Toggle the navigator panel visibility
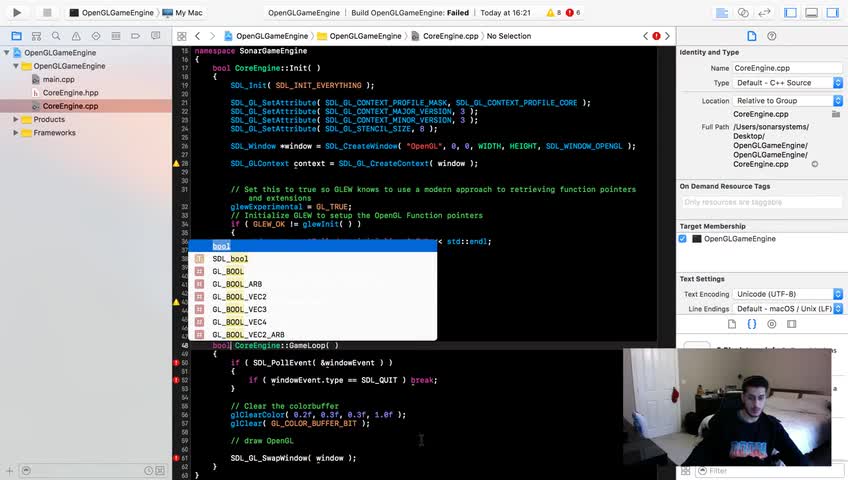This screenshot has width=848, height=480. [x=791, y=12]
